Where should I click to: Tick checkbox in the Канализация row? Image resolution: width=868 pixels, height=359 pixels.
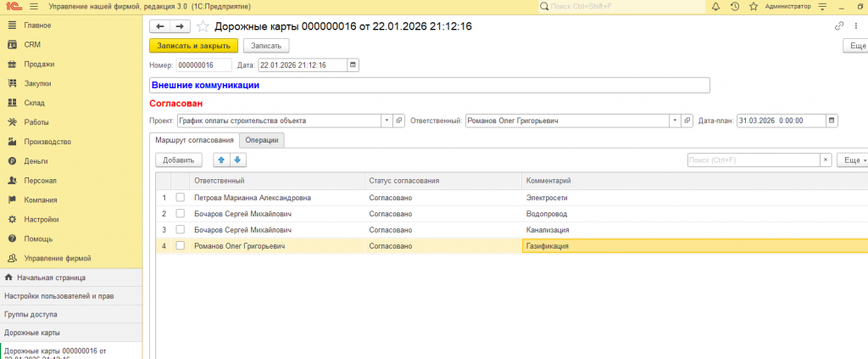[x=180, y=229]
